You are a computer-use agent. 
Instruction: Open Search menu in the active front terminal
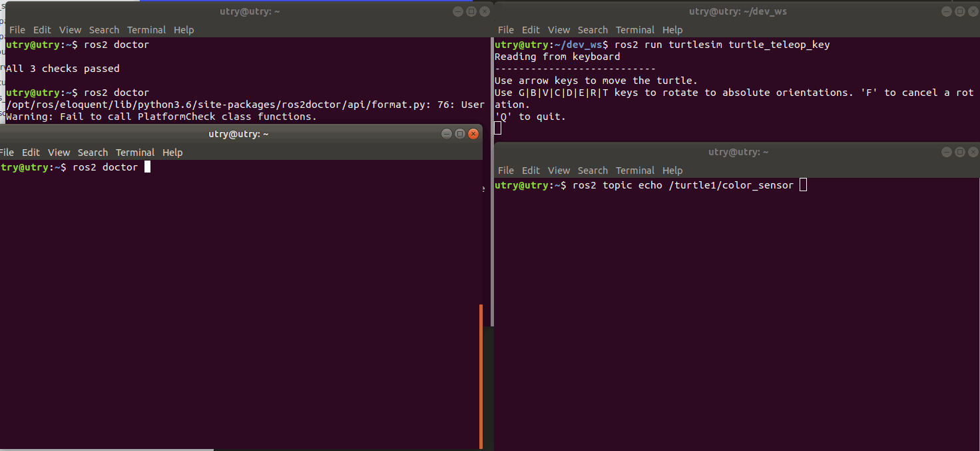[x=93, y=153]
